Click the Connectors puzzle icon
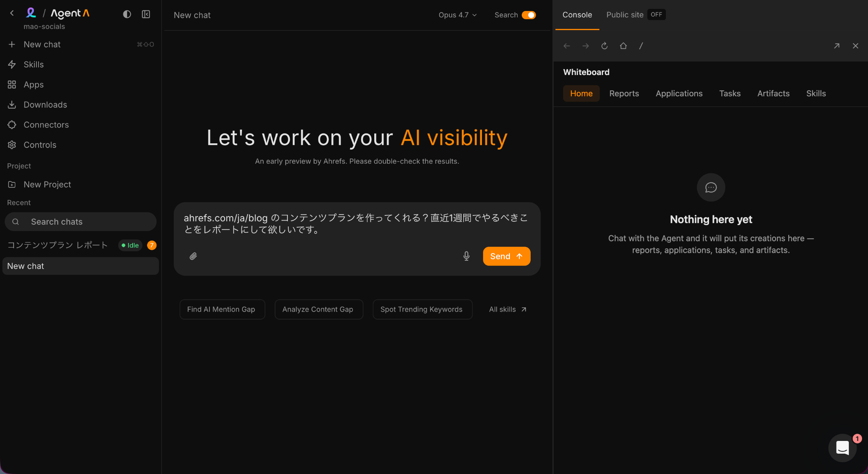 click(12, 125)
